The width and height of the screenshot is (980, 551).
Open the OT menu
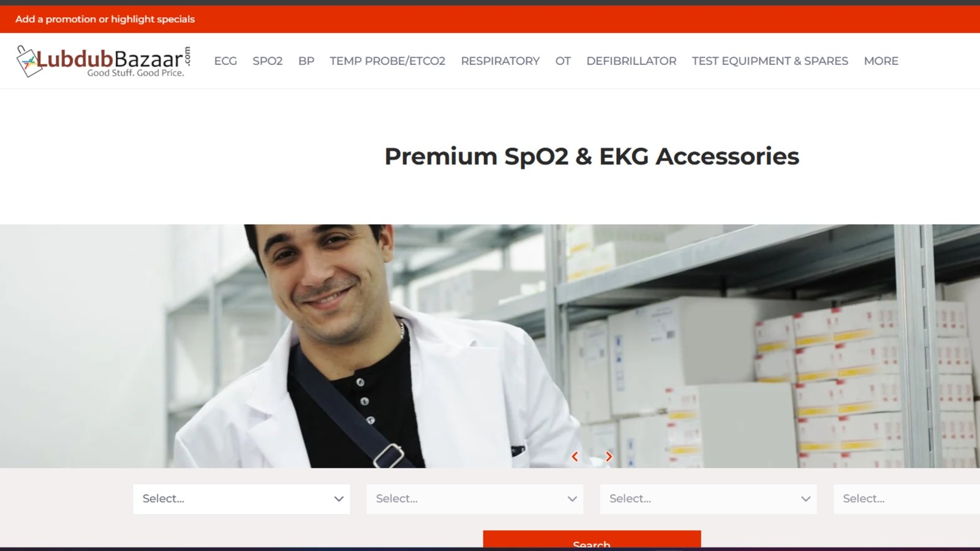pos(563,61)
